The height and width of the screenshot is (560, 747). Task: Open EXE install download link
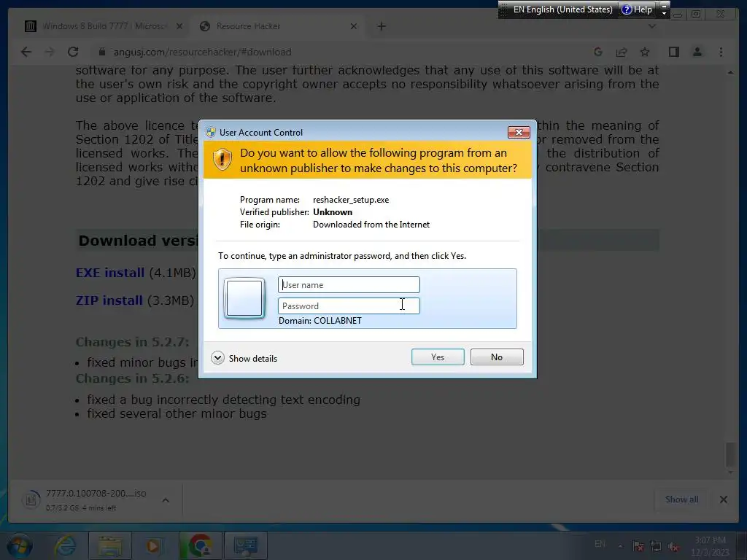110,273
